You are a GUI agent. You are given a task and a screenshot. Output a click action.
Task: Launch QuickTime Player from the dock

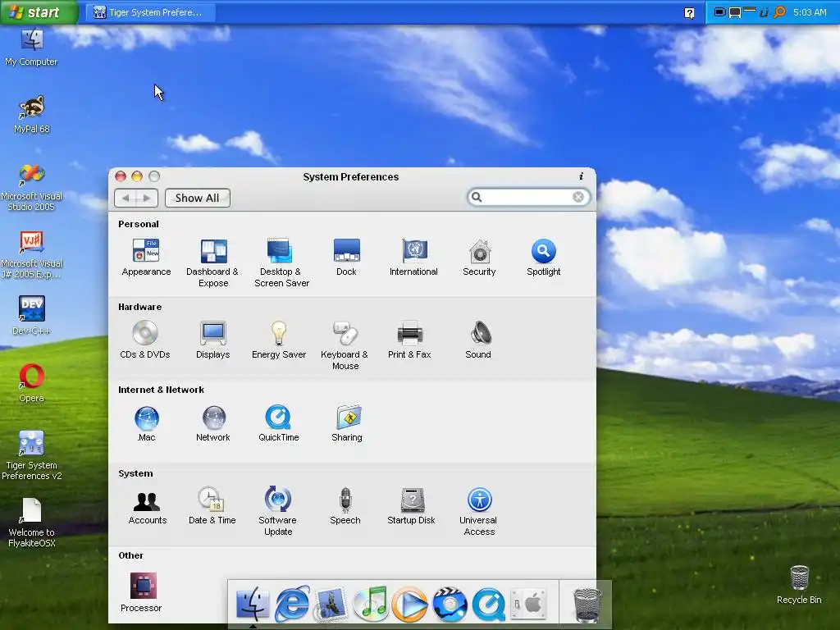(x=489, y=605)
